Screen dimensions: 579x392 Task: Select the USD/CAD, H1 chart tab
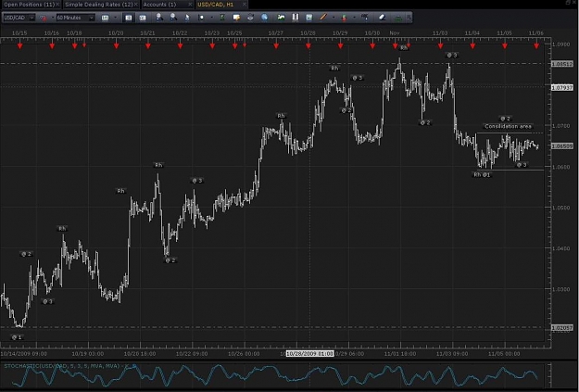pos(216,5)
